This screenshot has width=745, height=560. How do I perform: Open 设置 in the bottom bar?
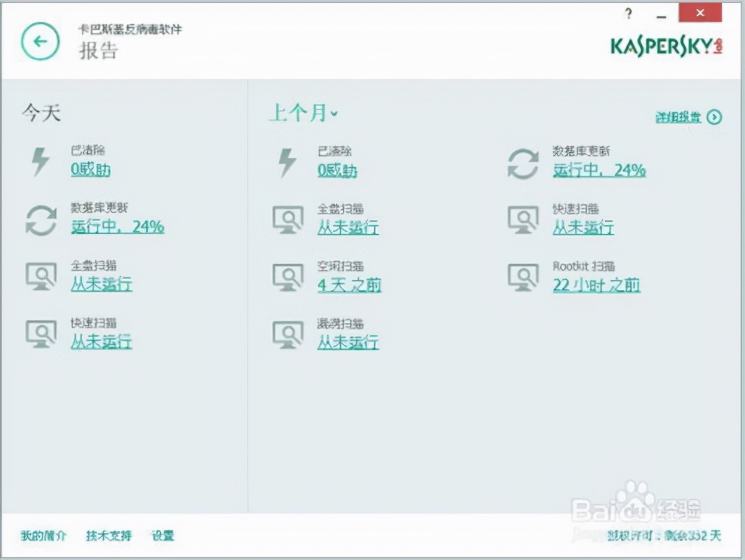(x=163, y=536)
